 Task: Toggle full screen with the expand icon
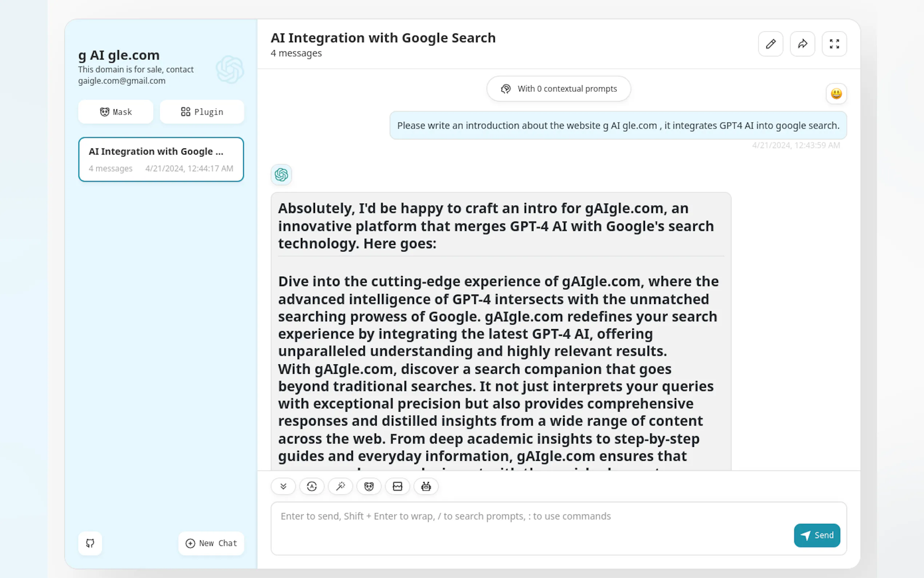pos(834,44)
